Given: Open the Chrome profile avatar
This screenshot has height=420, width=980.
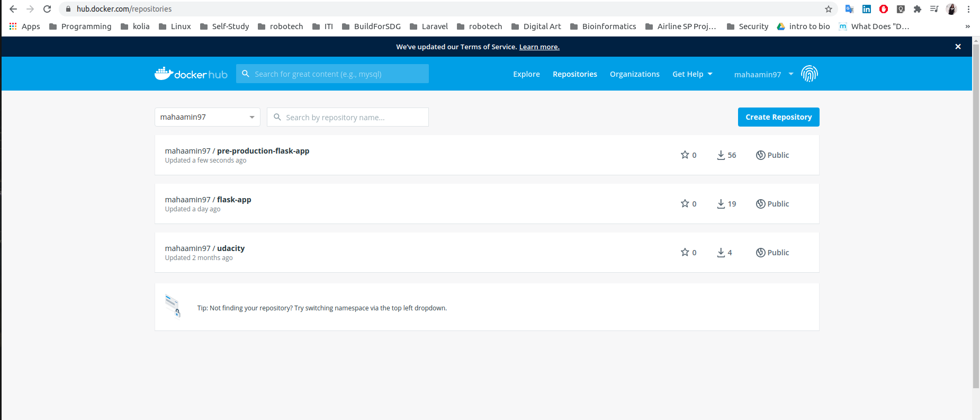Looking at the screenshot, I should click(x=951, y=9).
